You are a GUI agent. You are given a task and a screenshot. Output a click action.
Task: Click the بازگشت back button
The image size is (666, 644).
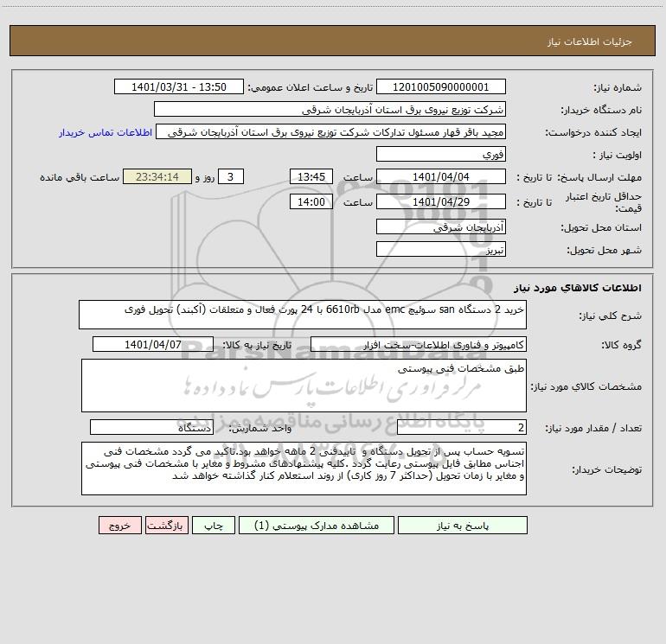(166, 525)
